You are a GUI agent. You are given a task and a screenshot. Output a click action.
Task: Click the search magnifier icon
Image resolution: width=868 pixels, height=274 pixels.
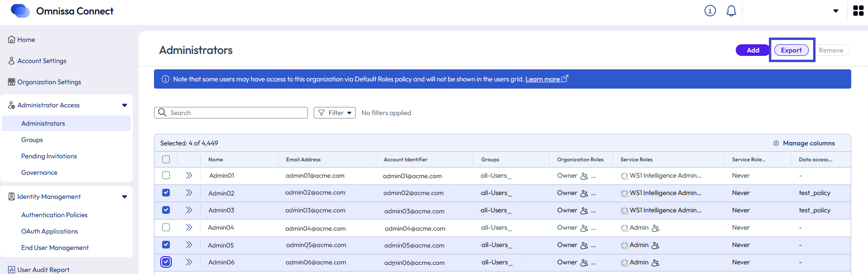click(x=162, y=112)
